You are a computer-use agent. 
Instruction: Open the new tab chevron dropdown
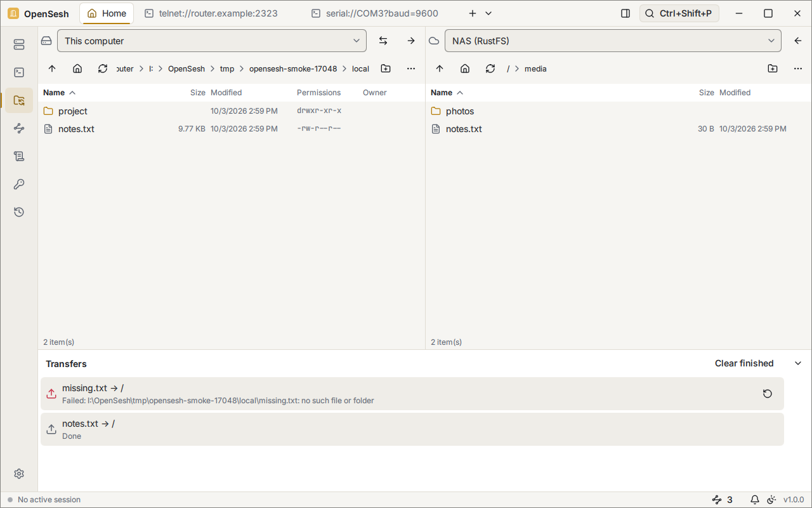click(488, 13)
